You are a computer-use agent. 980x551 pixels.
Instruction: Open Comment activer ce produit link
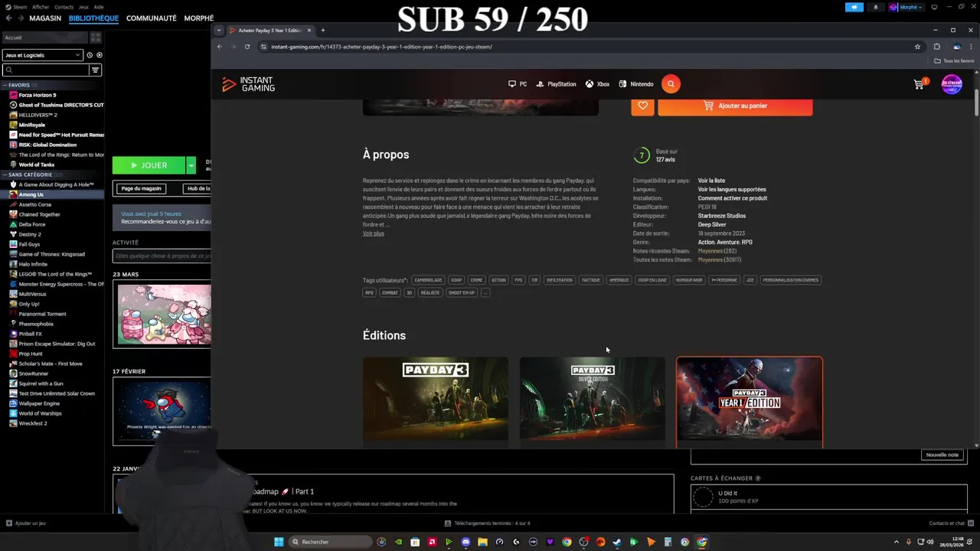click(733, 198)
